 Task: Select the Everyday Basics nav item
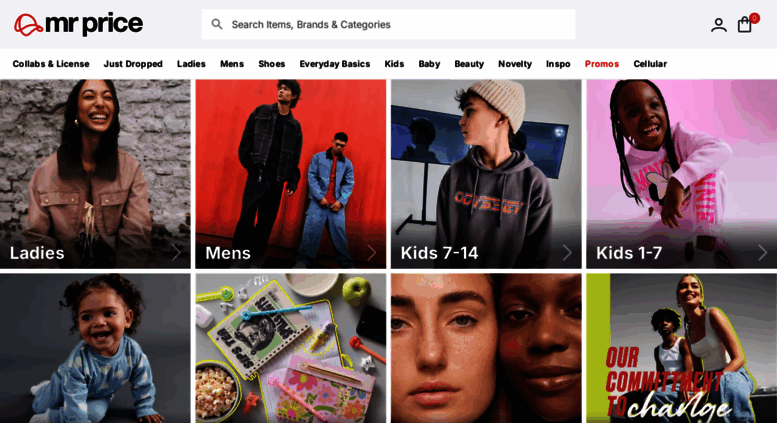pos(334,64)
